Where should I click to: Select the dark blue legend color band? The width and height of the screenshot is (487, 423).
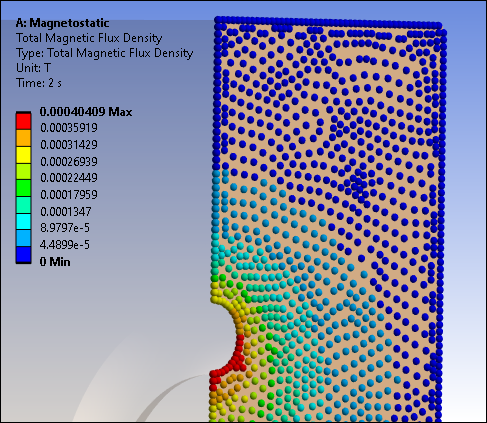(23, 255)
